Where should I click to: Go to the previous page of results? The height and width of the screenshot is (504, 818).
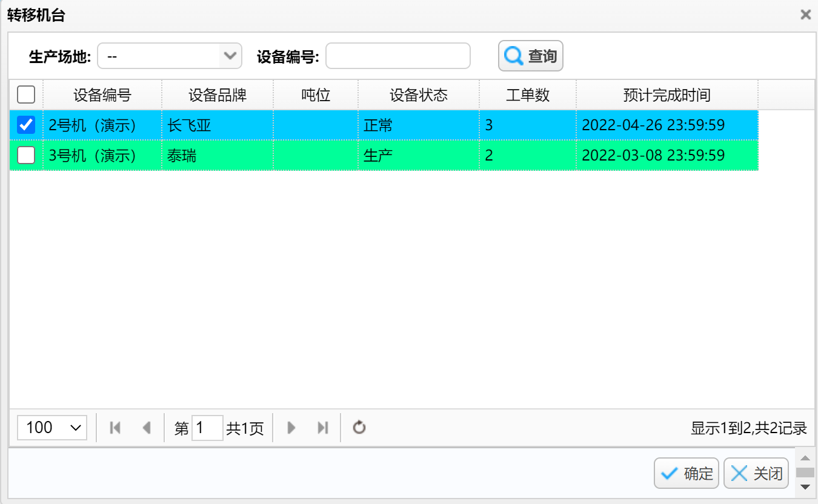(146, 428)
